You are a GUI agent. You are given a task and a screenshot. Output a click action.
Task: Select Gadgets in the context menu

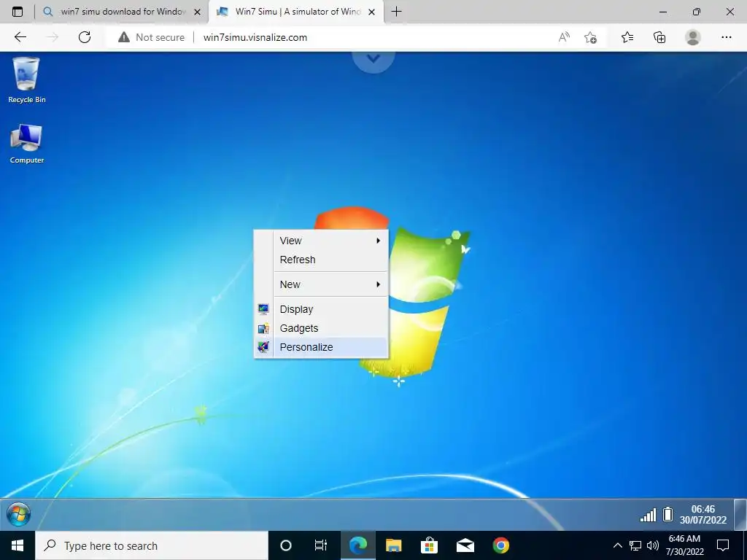(330, 328)
